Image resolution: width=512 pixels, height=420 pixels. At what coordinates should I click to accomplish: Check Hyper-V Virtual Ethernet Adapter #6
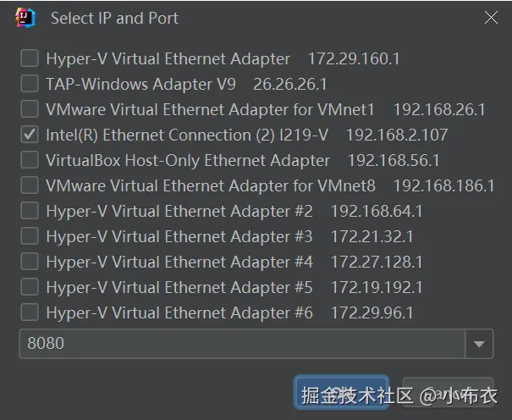point(30,312)
